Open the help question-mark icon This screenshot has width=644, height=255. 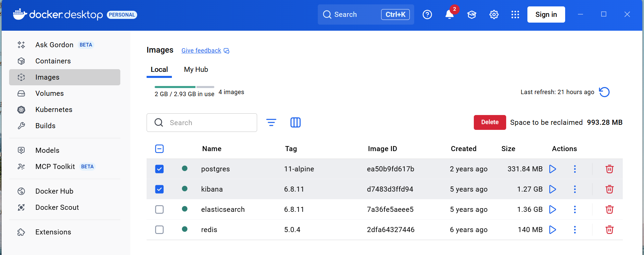pyautogui.click(x=427, y=15)
